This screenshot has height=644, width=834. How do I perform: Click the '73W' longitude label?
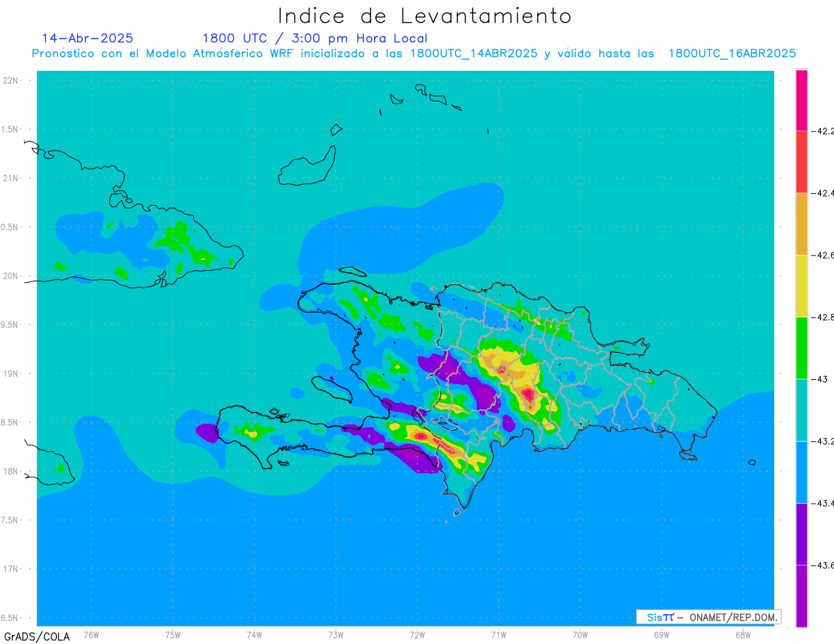[x=336, y=635]
